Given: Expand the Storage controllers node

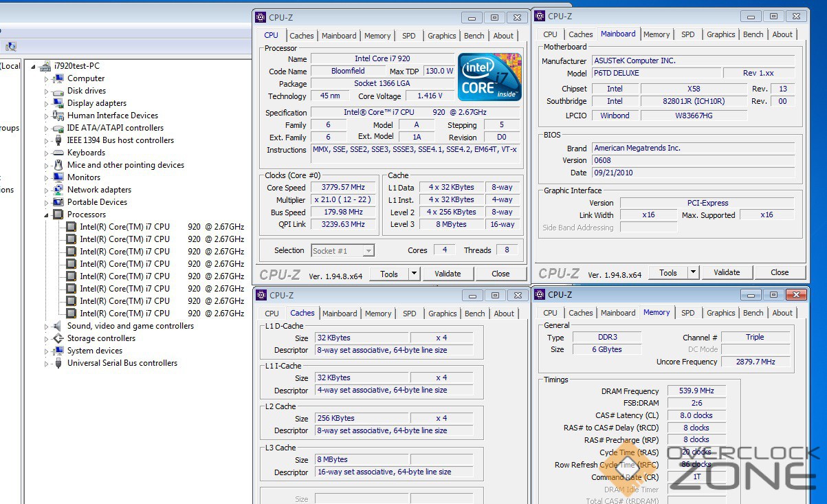Looking at the screenshot, I should 47,338.
